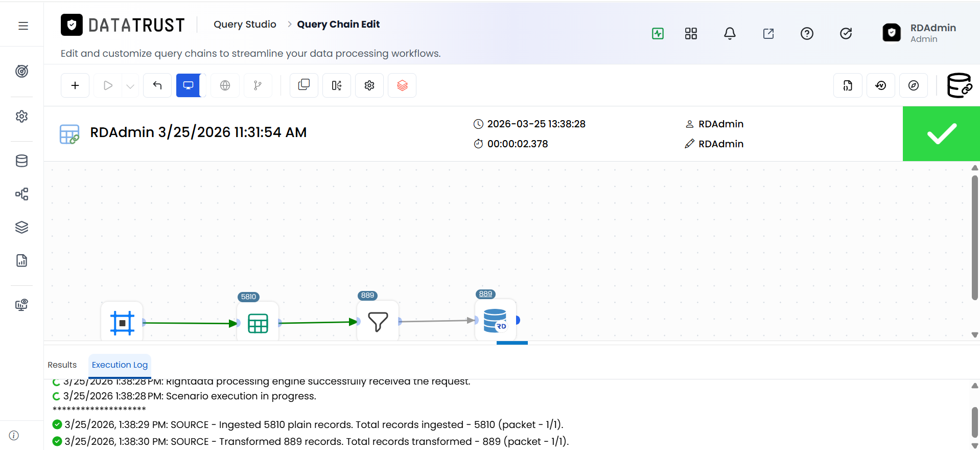Open Query Studio breadcrumb link

245,24
